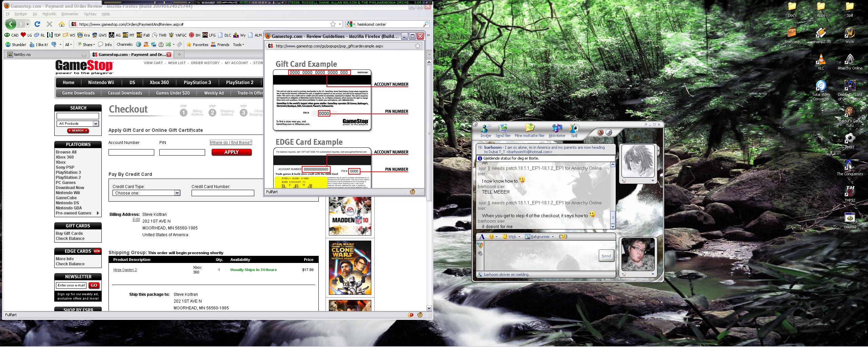Viewport: 868px width, 347px height.
Task: Select the globe channel icon
Action: pyautogui.click(x=138, y=44)
